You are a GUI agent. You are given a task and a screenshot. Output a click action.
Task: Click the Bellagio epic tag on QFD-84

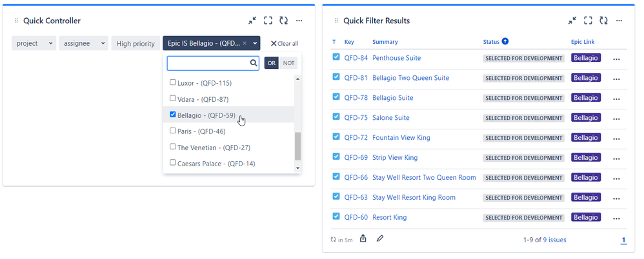(x=586, y=58)
